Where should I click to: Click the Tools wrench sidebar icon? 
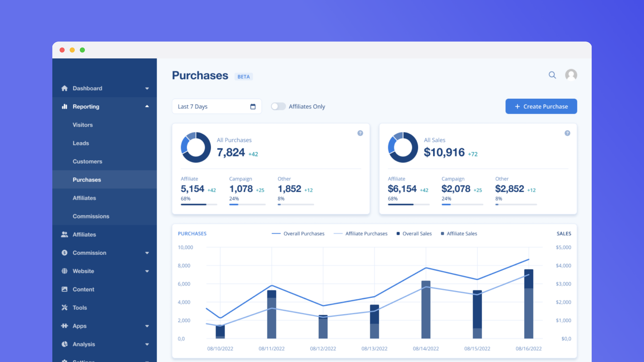pos(65,308)
